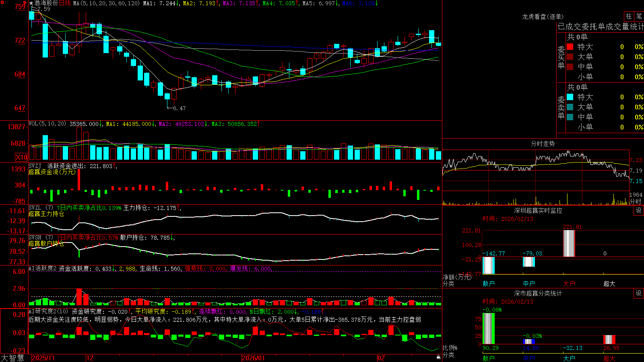Click the 强势线: 3.000 label
This screenshot has height=362, width=644.
tap(205, 268)
